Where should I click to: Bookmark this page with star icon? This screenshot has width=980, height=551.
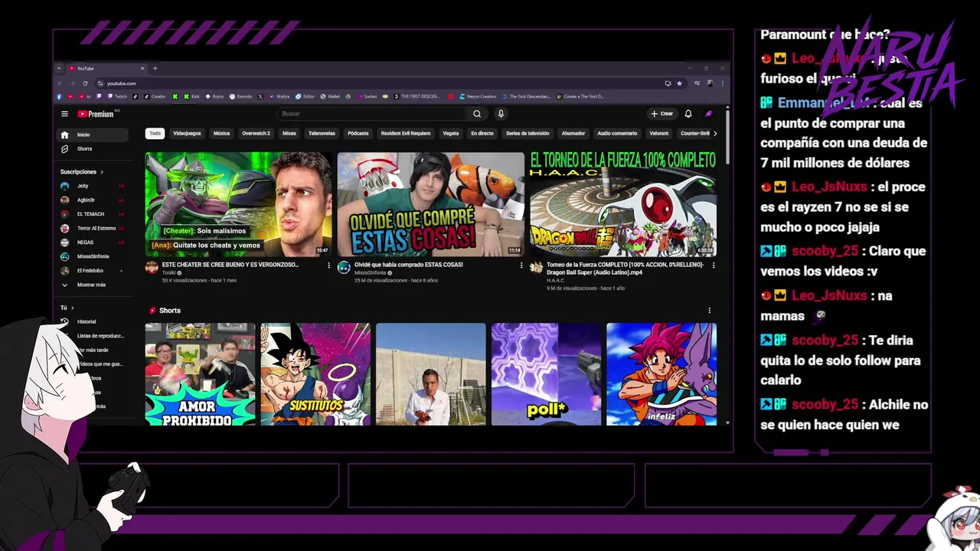point(679,83)
